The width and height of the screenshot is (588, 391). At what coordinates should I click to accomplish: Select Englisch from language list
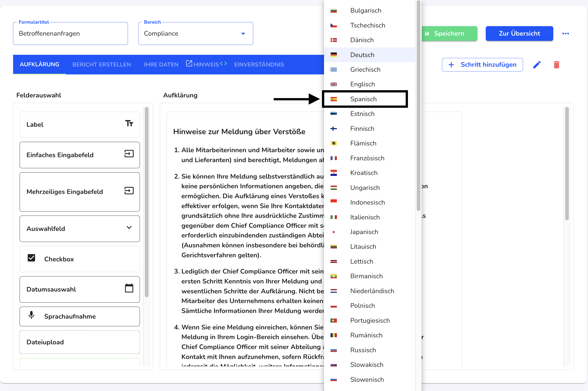pos(369,84)
